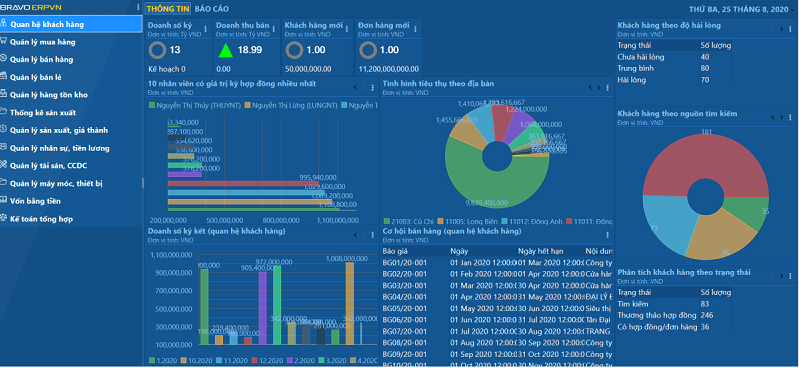Image resolution: width=799 pixels, height=368 pixels.
Task: Select the Quản lý bán lẻ sidebar icon
Action: click(4, 76)
